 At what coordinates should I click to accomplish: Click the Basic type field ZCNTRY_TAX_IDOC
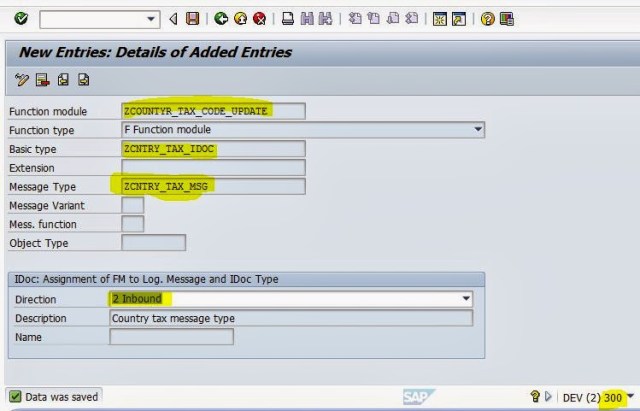click(x=213, y=149)
